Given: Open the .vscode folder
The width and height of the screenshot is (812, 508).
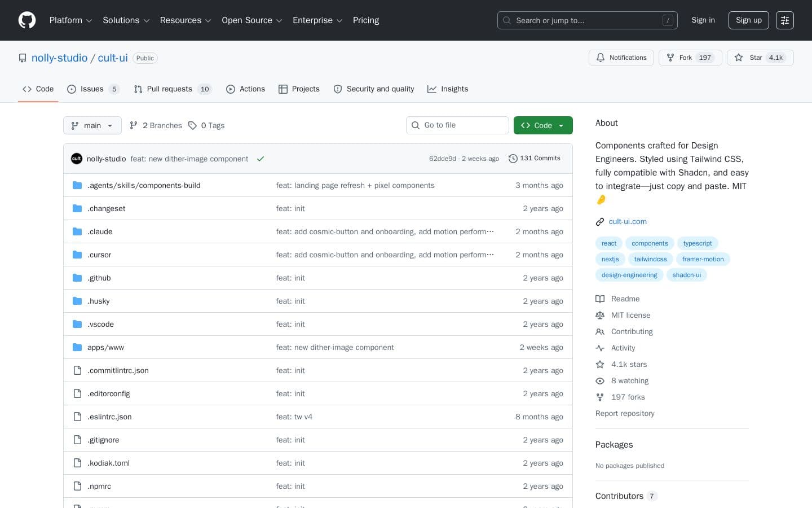Looking at the screenshot, I should tap(101, 324).
